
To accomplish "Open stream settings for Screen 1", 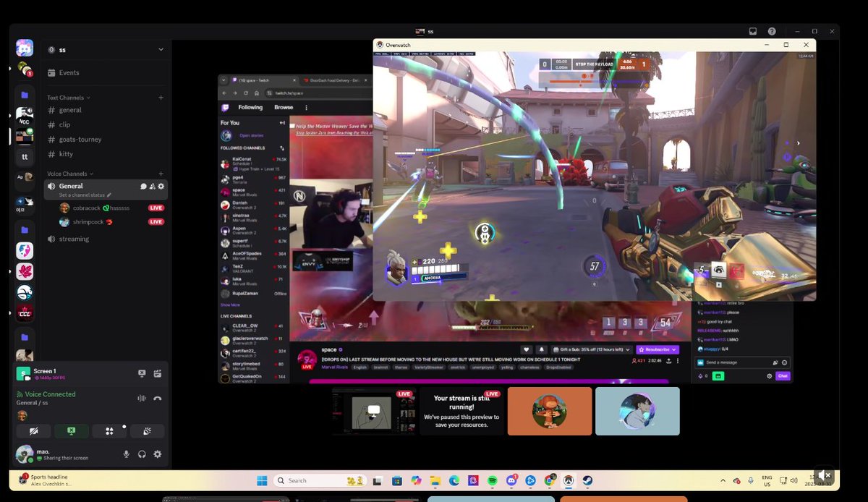I will pyautogui.click(x=157, y=373).
